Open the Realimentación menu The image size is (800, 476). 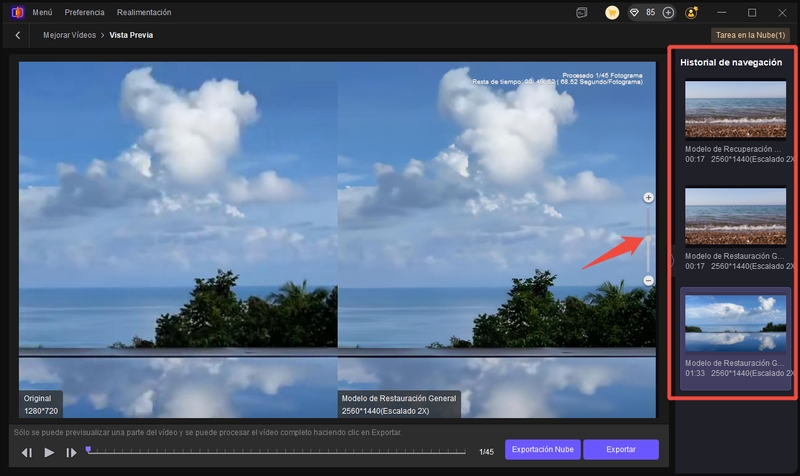pos(144,12)
